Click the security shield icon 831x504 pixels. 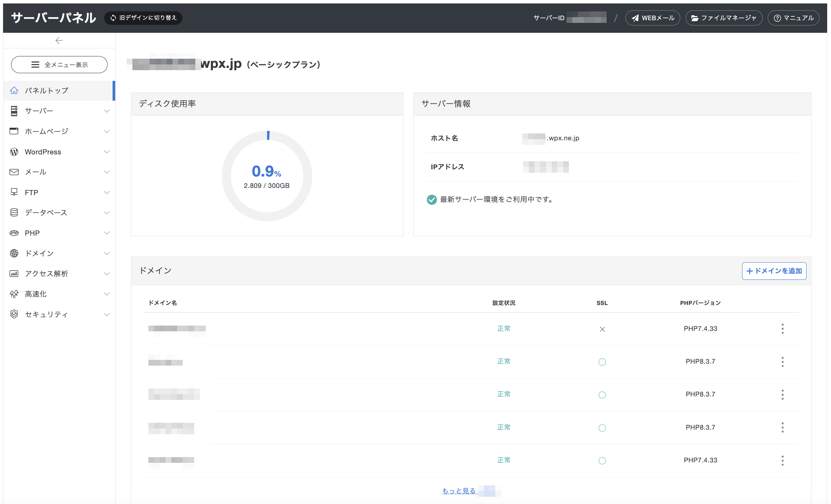(14, 314)
